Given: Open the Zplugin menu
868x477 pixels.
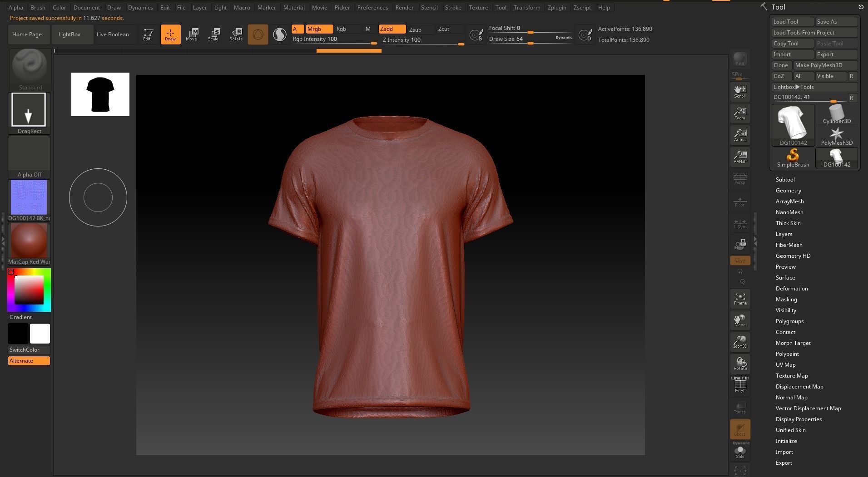Looking at the screenshot, I should coord(556,8).
